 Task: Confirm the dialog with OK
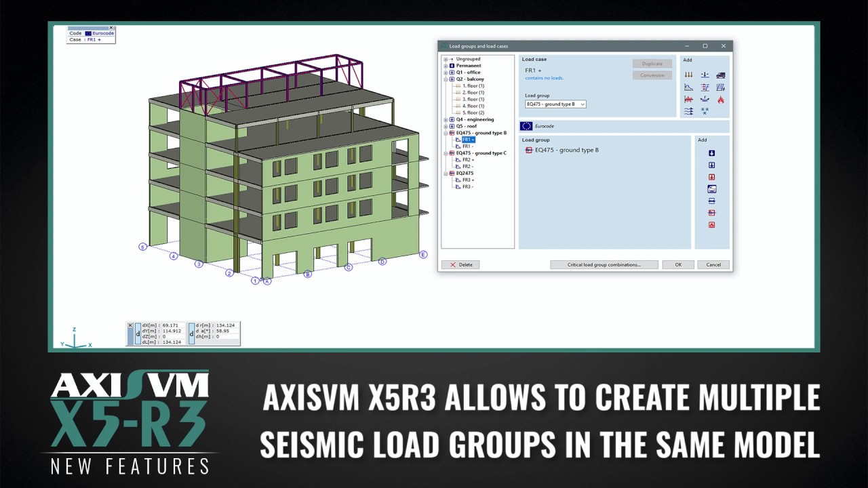coord(678,264)
